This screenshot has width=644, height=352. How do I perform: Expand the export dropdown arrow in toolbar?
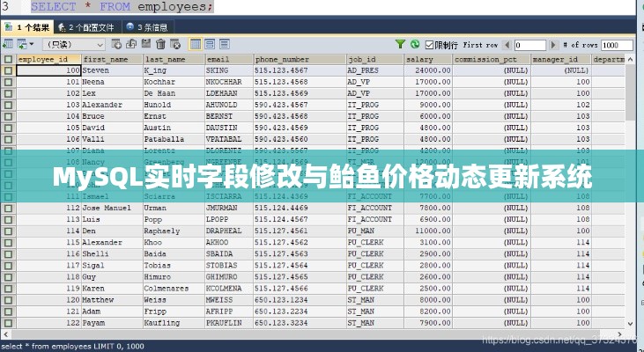[x=31, y=44]
